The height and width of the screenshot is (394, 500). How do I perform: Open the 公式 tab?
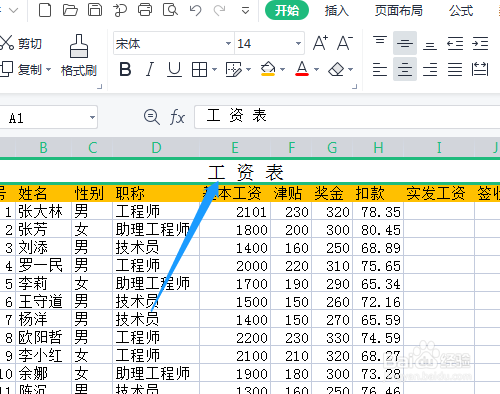[x=461, y=11]
